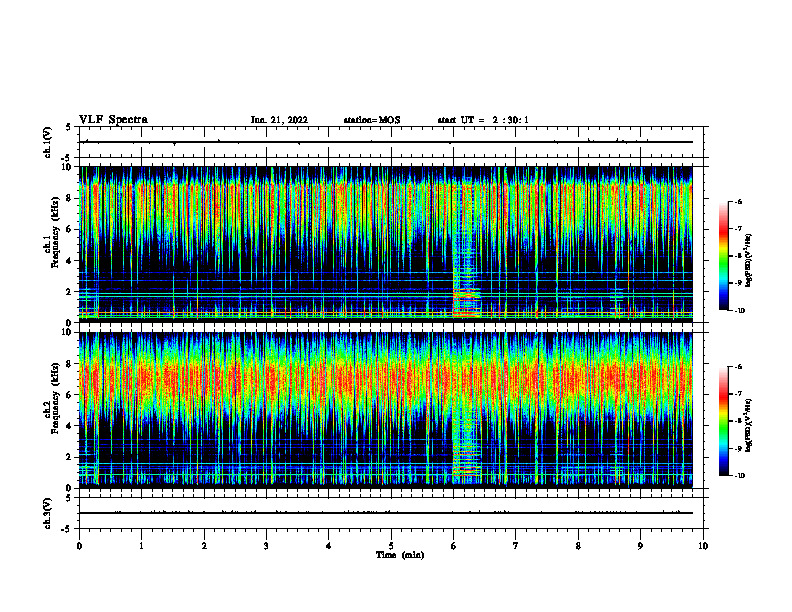Click the 'VLF Spectra' plot title
This screenshot has width=792, height=612.
click(113, 120)
